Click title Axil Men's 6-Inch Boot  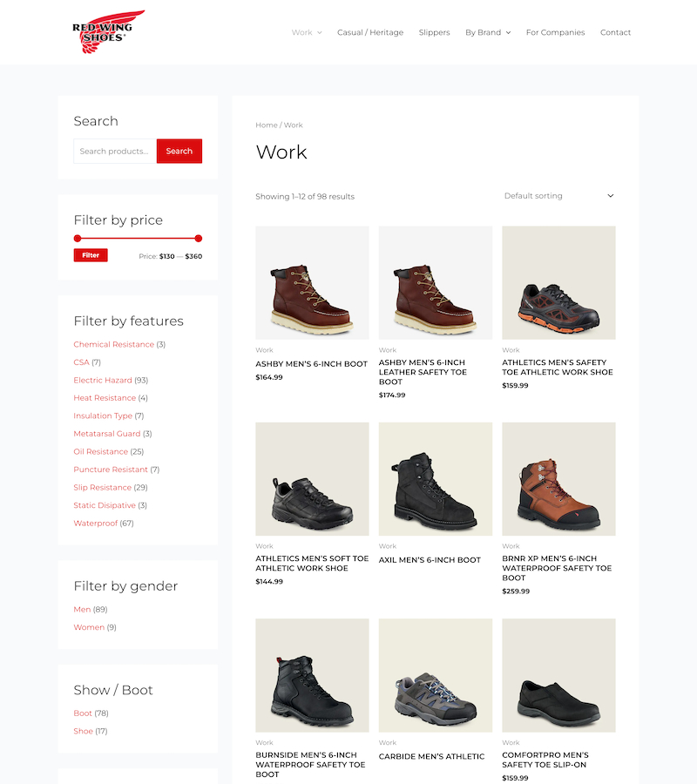[x=430, y=560]
